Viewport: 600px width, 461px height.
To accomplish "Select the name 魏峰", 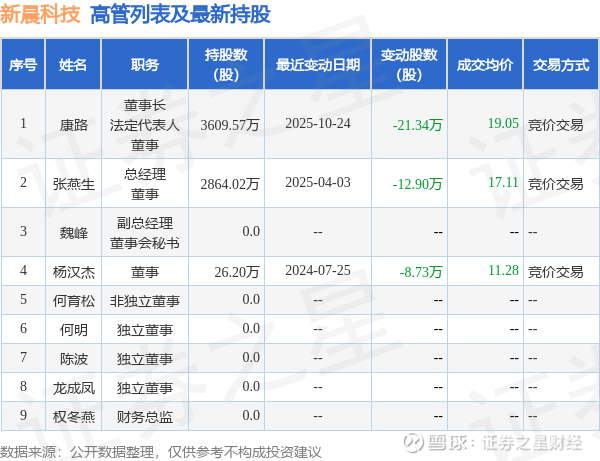I will tap(73, 233).
